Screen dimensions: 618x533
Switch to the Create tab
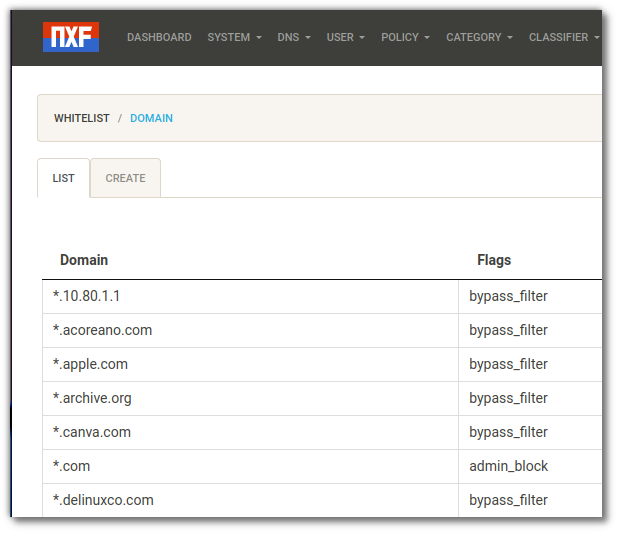pos(126,178)
